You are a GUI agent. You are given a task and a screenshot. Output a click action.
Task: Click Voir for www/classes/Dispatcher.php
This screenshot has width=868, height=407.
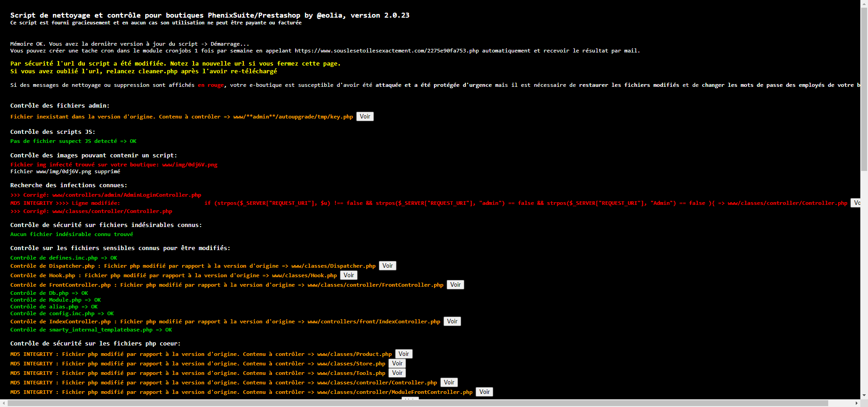coord(387,266)
